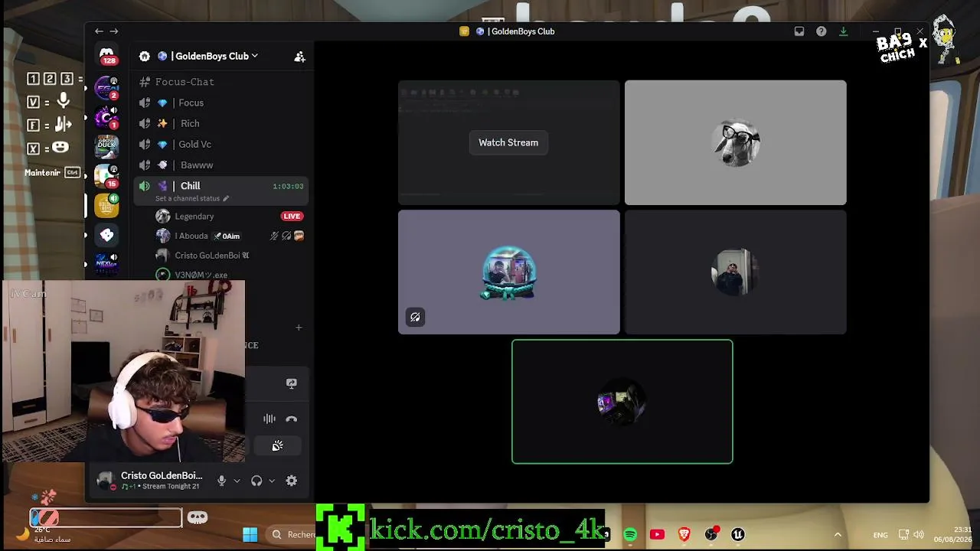Open Discord User Settings gear
980x551 pixels.
pyautogui.click(x=292, y=481)
